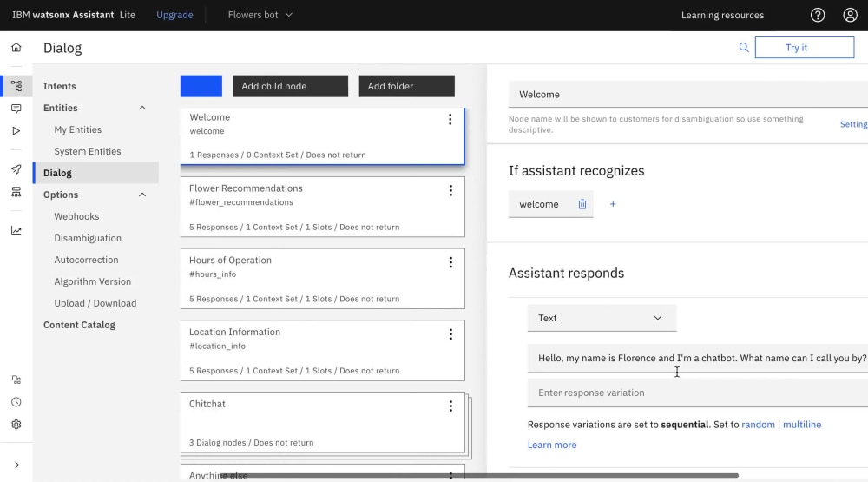Open the Chitchat folder node
The height and width of the screenshot is (482, 868).
pyautogui.click(x=322, y=422)
